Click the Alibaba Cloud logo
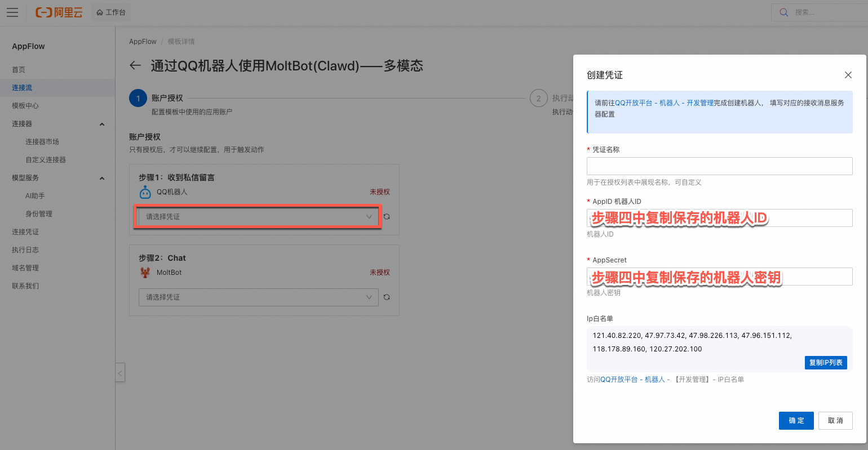Screen dimensions: 868x450 59,12
